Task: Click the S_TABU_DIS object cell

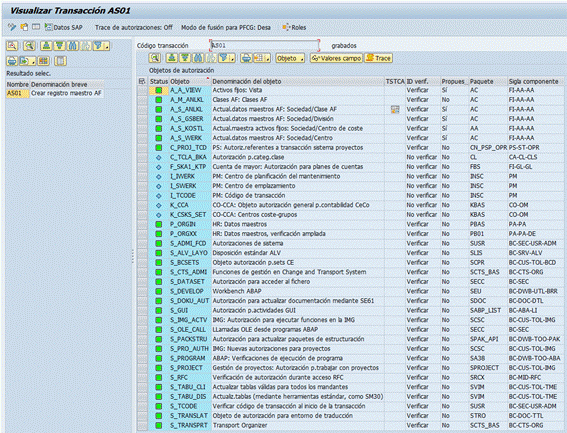Action: coord(190,397)
